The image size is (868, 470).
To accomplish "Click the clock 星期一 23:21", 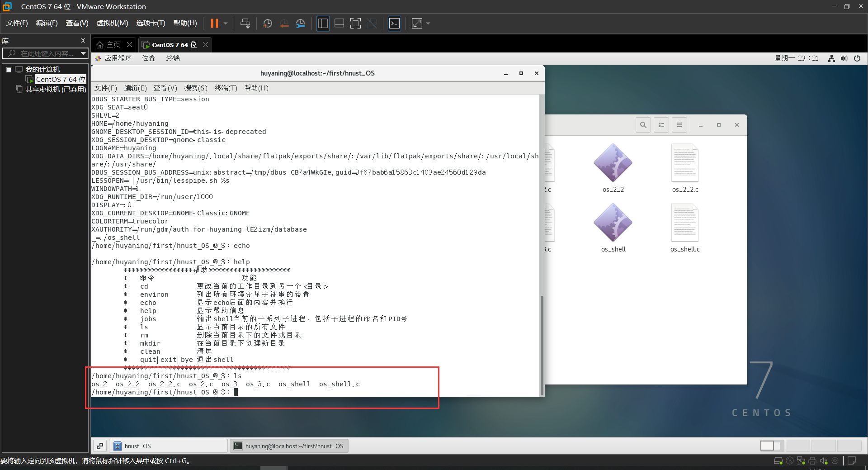I will pos(797,58).
